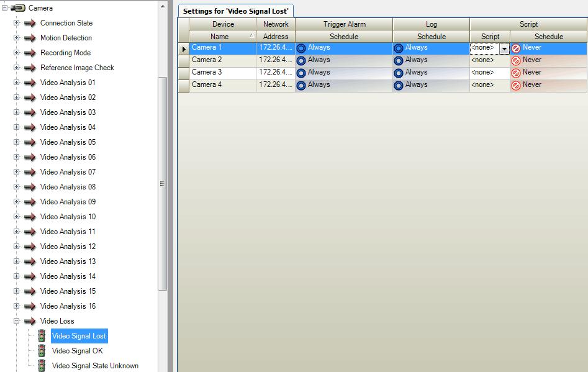This screenshot has width=588, height=372.
Task: Click Camera 3 script <none> cell
Action: tap(490, 73)
